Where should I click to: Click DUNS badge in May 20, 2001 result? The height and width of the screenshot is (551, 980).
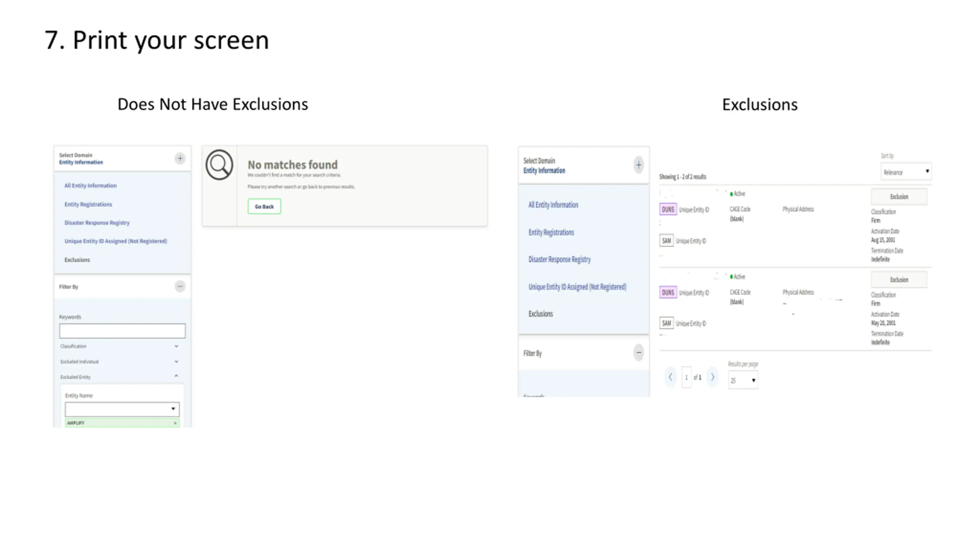point(668,292)
